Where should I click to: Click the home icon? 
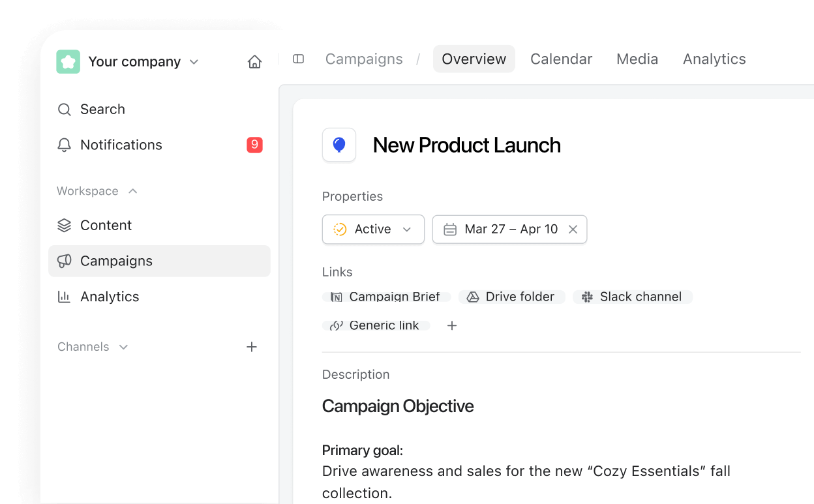tap(254, 62)
